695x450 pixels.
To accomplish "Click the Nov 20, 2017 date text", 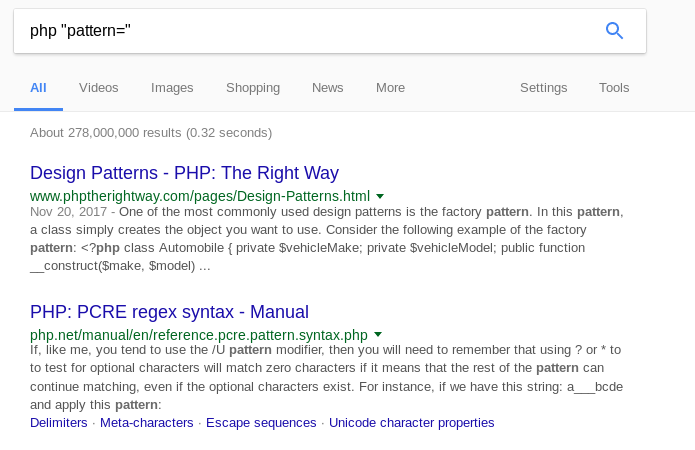I will [x=68, y=212].
